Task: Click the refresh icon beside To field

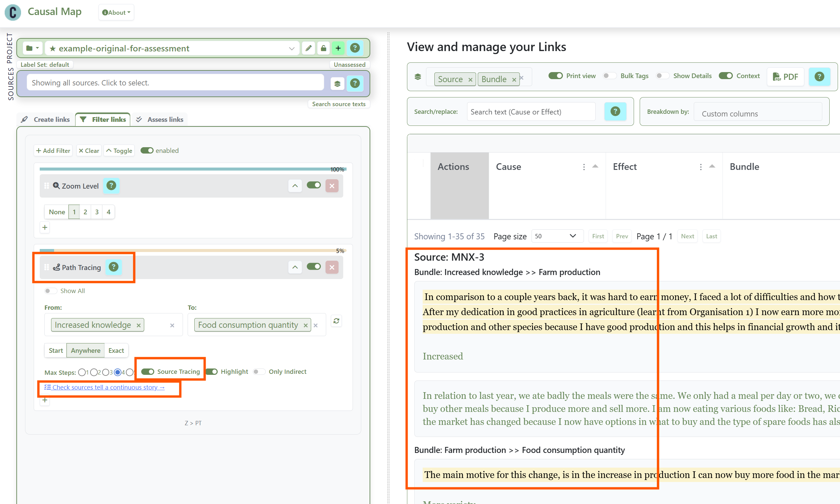Action: pos(336,321)
